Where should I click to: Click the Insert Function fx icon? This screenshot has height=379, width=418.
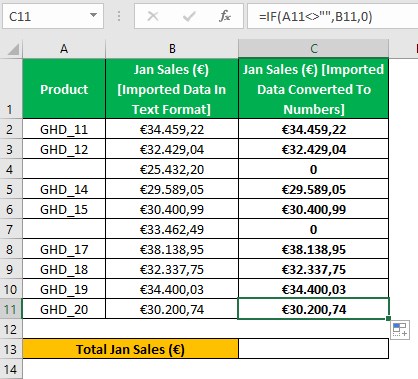click(x=225, y=16)
